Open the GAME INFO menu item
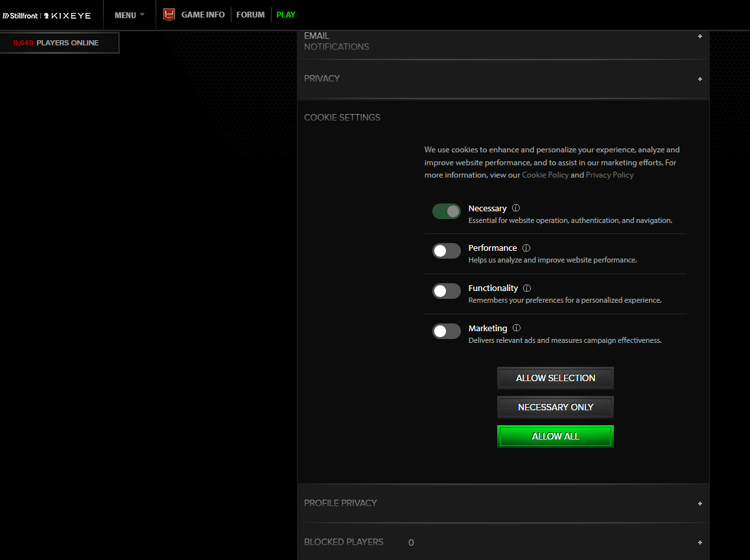The image size is (750, 560). pyautogui.click(x=203, y=14)
